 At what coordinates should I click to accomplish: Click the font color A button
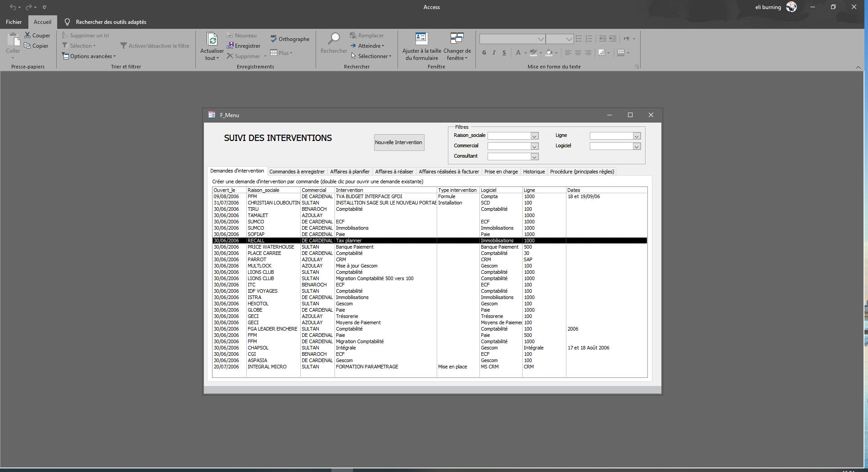[518, 53]
